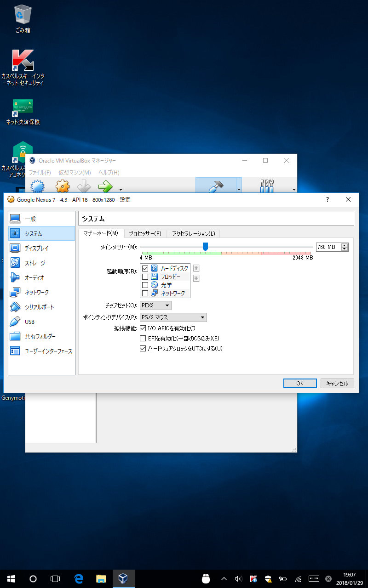Open the 共有フォルダー settings category
The width and height of the screenshot is (368, 588).
coord(42,336)
